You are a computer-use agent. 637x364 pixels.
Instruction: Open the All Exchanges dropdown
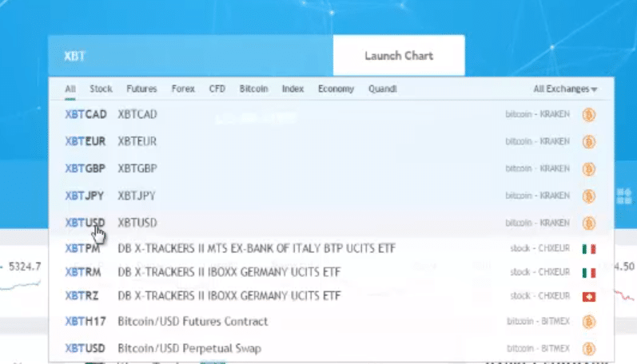[x=565, y=89]
